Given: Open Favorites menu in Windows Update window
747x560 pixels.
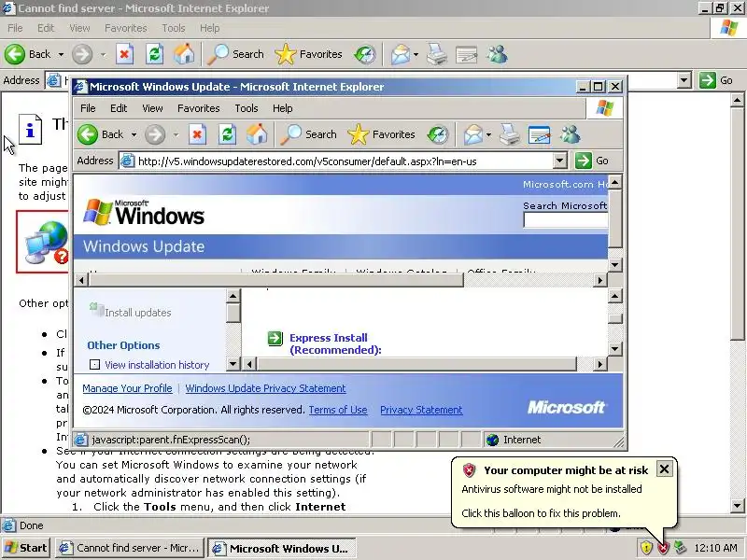Looking at the screenshot, I should [x=199, y=108].
